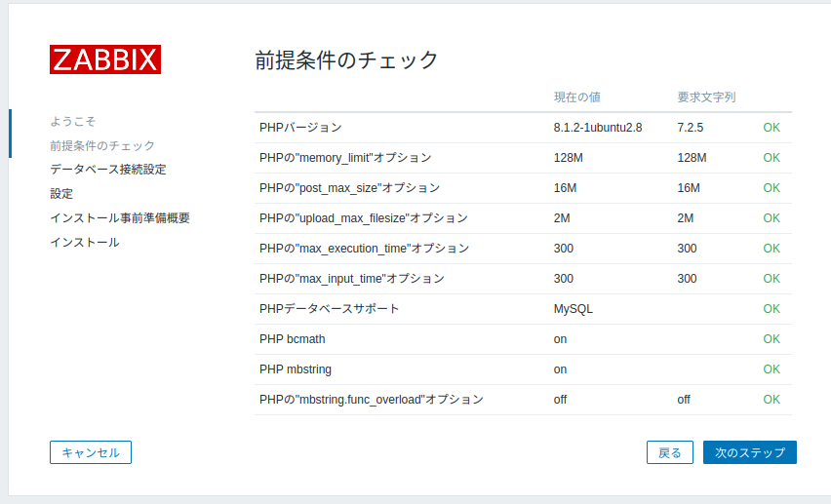Image resolution: width=831 pixels, height=504 pixels.
Task: Click the 次のステップ button
Action: (749, 452)
